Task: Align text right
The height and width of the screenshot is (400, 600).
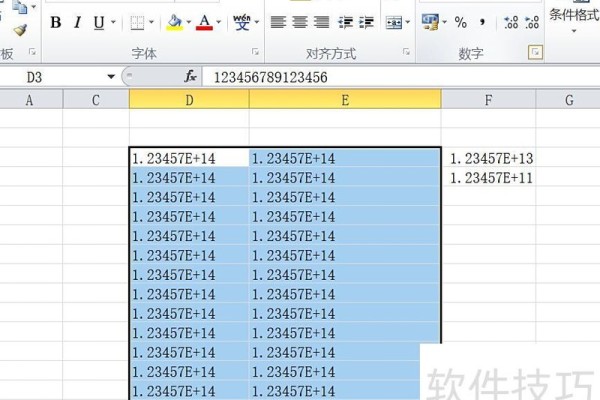Action: point(321,22)
